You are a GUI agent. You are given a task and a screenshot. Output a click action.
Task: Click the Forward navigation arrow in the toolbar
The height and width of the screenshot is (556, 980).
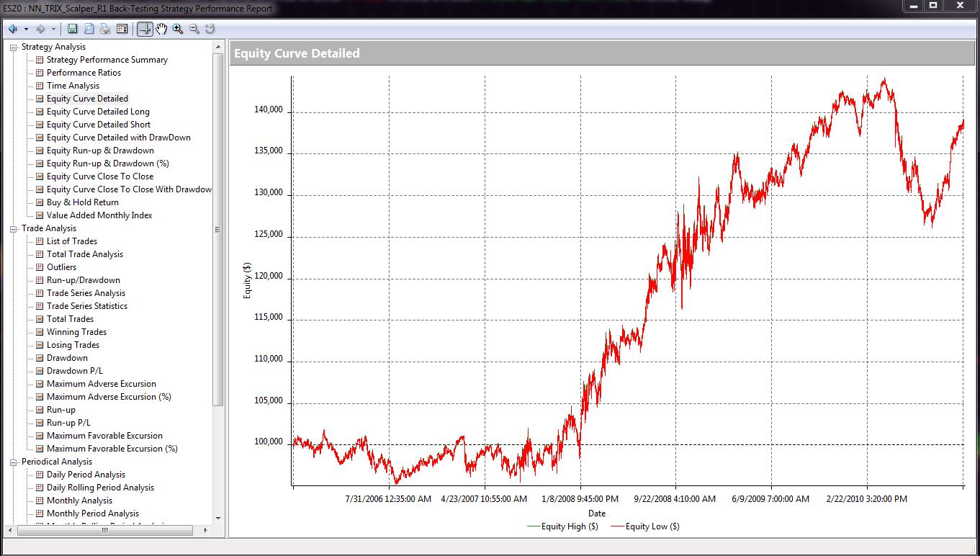[x=40, y=29]
